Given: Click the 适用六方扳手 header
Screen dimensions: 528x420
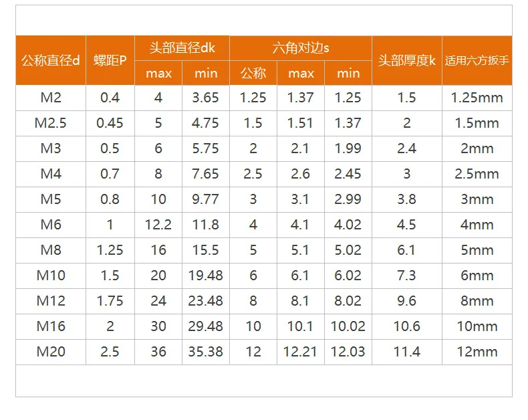Looking at the screenshot, I should coord(477,60).
